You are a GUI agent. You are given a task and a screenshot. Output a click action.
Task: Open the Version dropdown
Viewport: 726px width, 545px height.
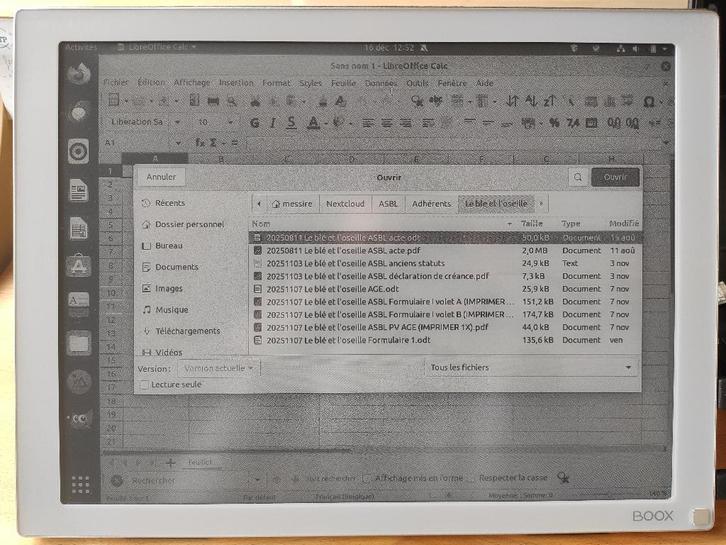point(219,369)
